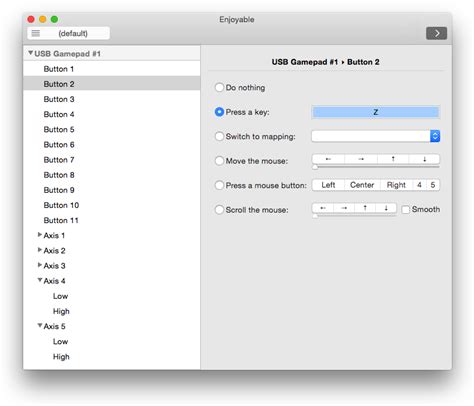Choose the Left mouse button segment
Viewport: 474px width, 406px height.
coord(328,185)
